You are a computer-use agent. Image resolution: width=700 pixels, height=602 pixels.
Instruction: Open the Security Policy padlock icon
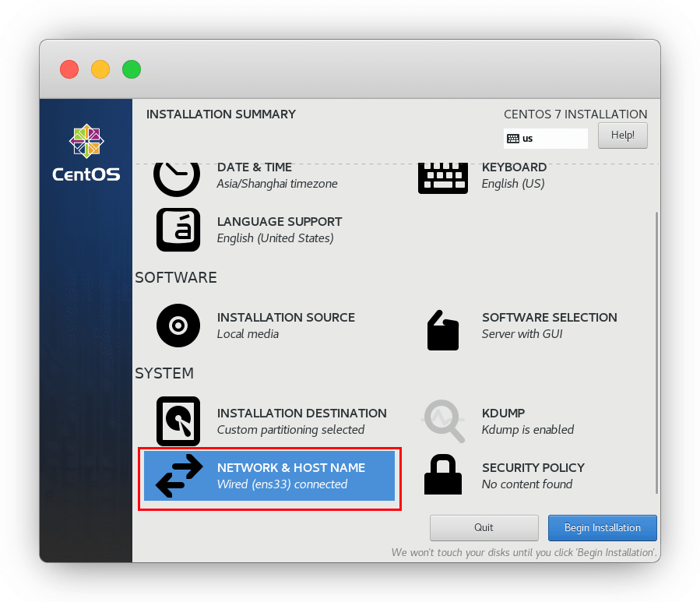pos(443,475)
